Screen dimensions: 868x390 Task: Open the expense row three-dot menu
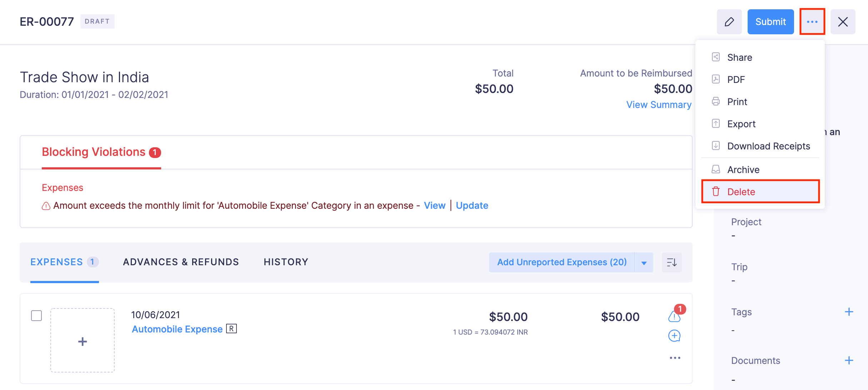(675, 358)
